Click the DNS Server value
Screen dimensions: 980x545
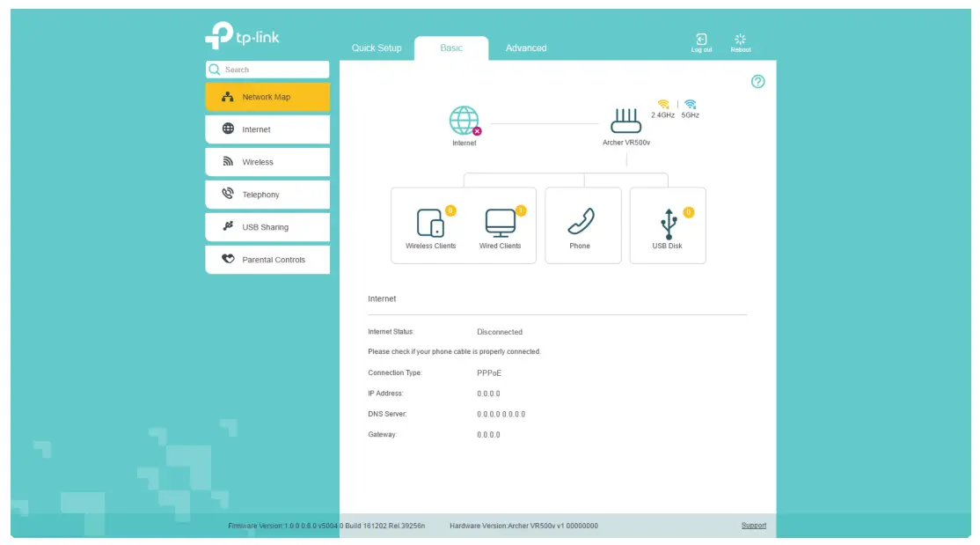pyautogui.click(x=501, y=414)
